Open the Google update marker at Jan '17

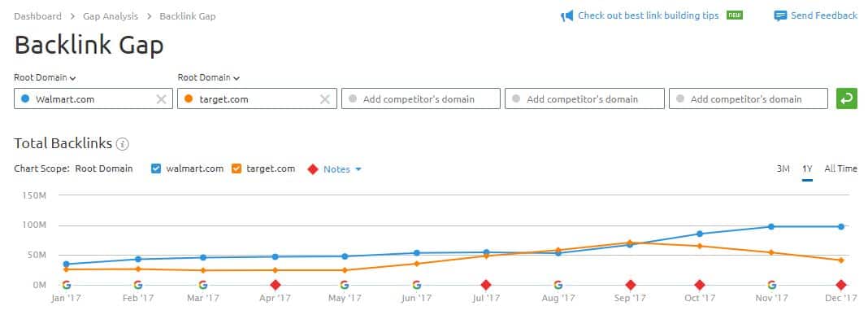pyautogui.click(x=67, y=285)
